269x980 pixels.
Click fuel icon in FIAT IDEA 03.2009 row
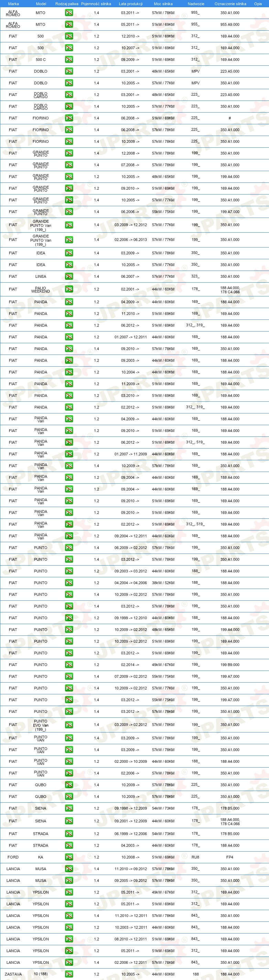[69, 253]
